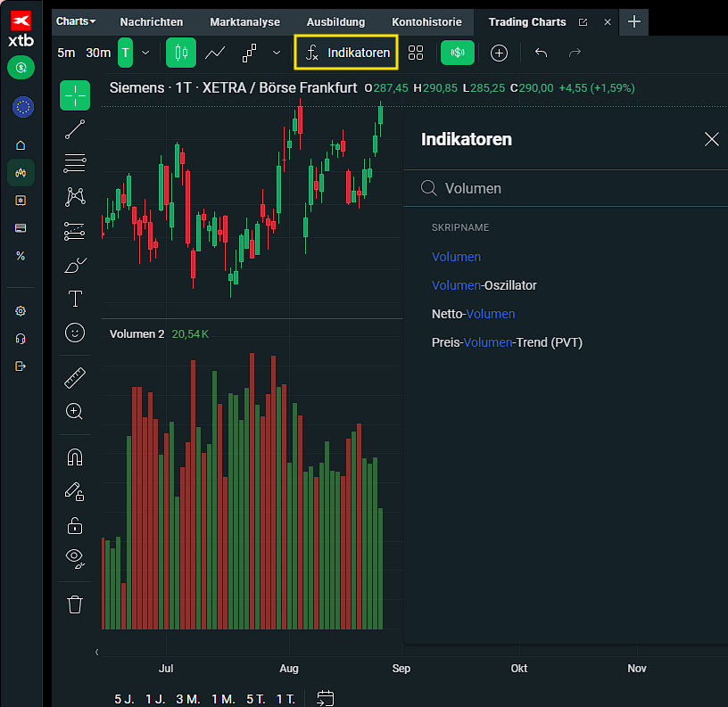Screen dimensions: 728x707
Task: Open the Nachrichten tab
Action: pos(152,21)
